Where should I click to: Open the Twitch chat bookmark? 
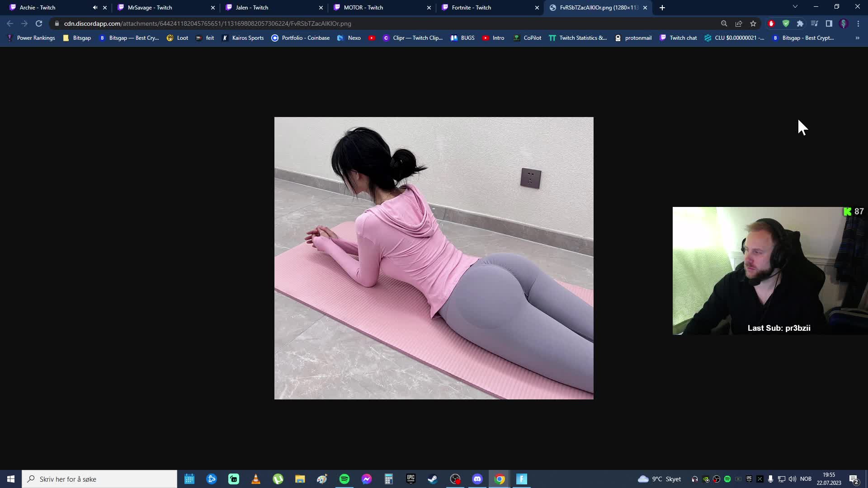click(x=678, y=38)
